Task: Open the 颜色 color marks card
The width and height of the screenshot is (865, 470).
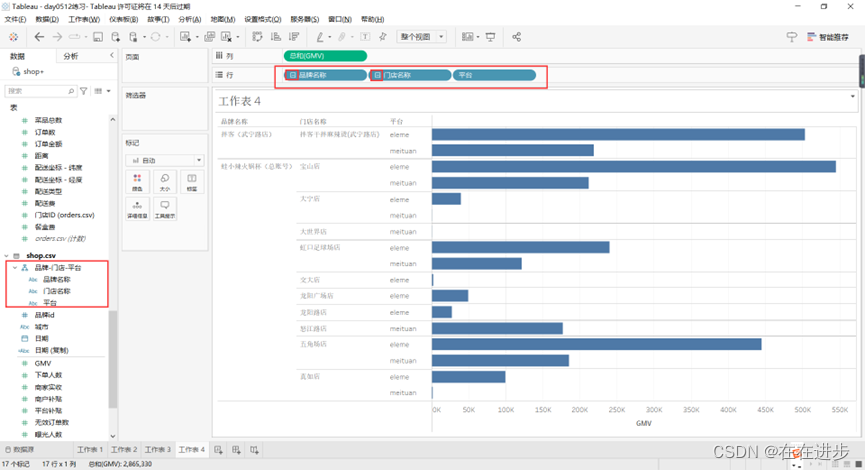Action: 137,182
